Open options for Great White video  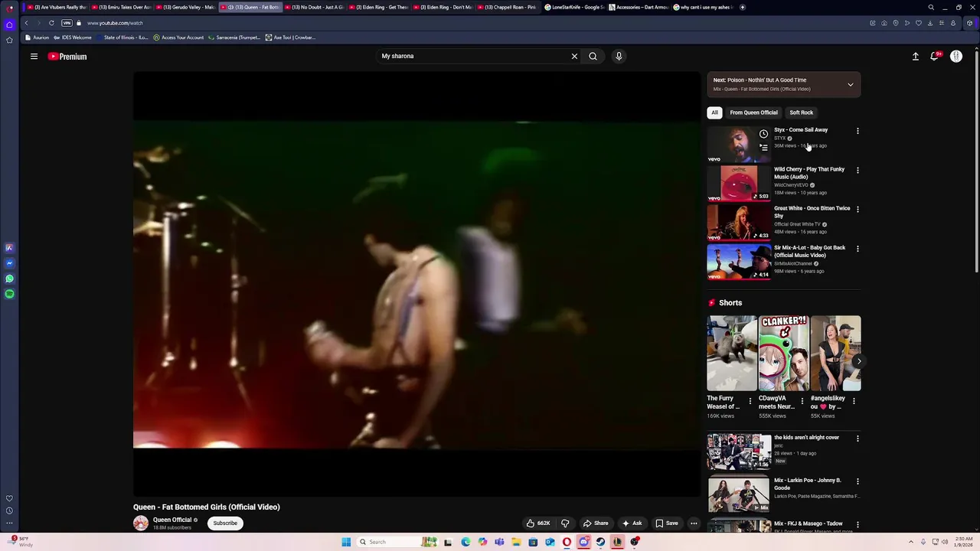857,209
